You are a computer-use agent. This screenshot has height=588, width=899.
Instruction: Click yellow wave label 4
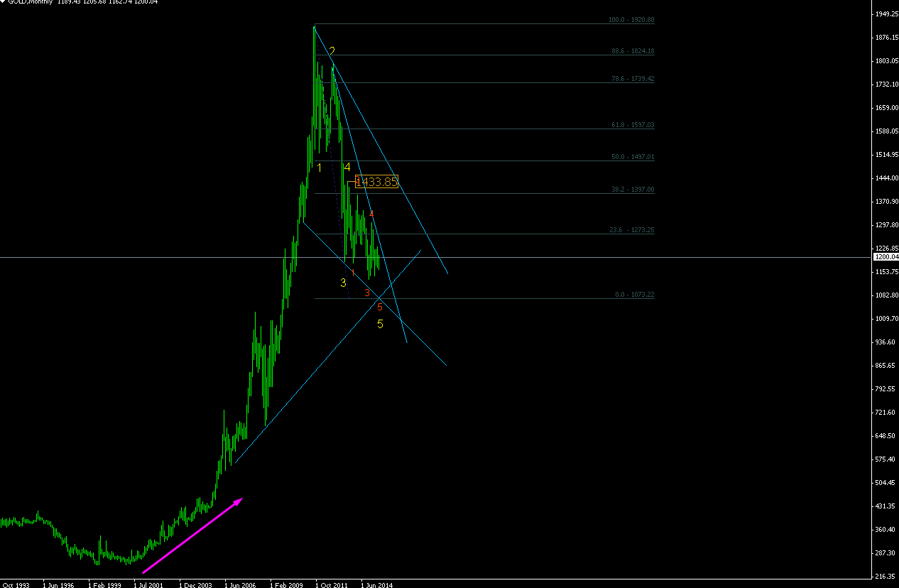point(347,168)
